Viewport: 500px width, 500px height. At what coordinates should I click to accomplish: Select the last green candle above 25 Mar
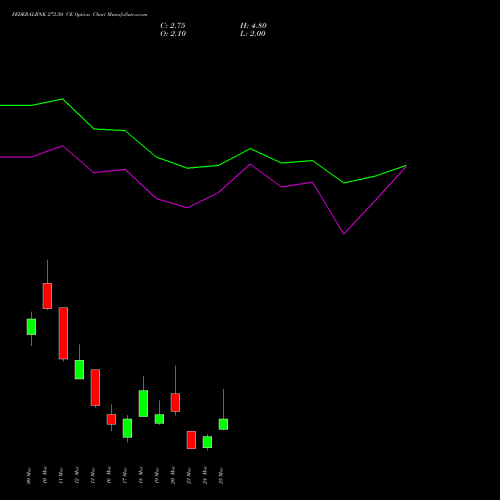(x=223, y=424)
